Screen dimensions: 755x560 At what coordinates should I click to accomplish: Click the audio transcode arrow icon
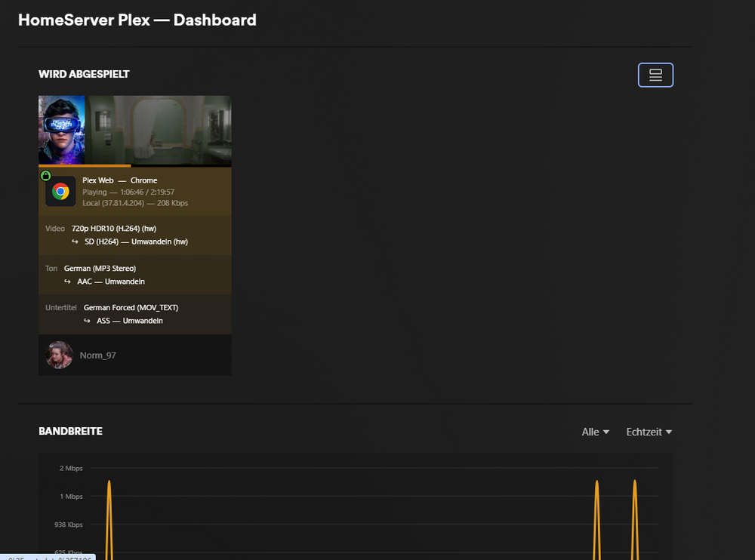coord(67,282)
